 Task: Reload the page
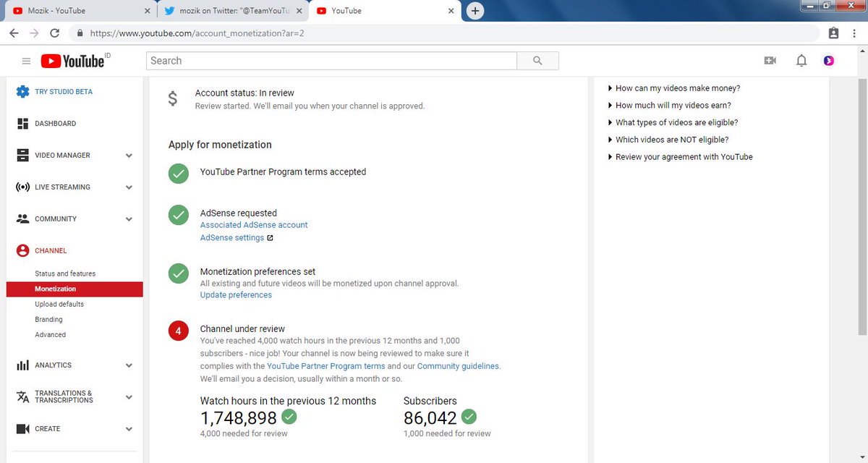click(55, 33)
